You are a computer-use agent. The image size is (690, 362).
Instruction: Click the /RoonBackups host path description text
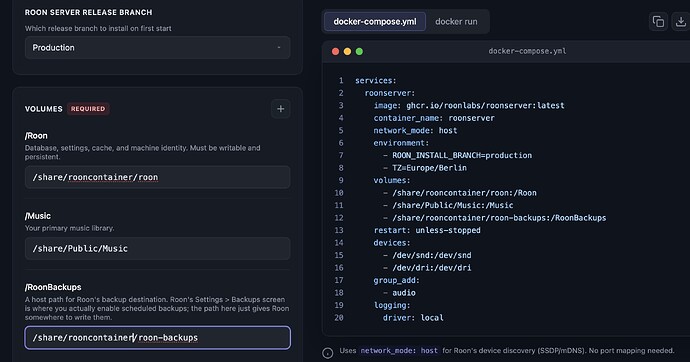(x=157, y=308)
